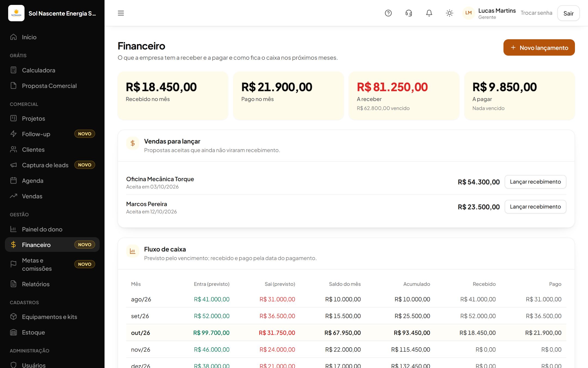The height and width of the screenshot is (368, 588).
Task: Open Painel do dono
Action: [x=52, y=229]
